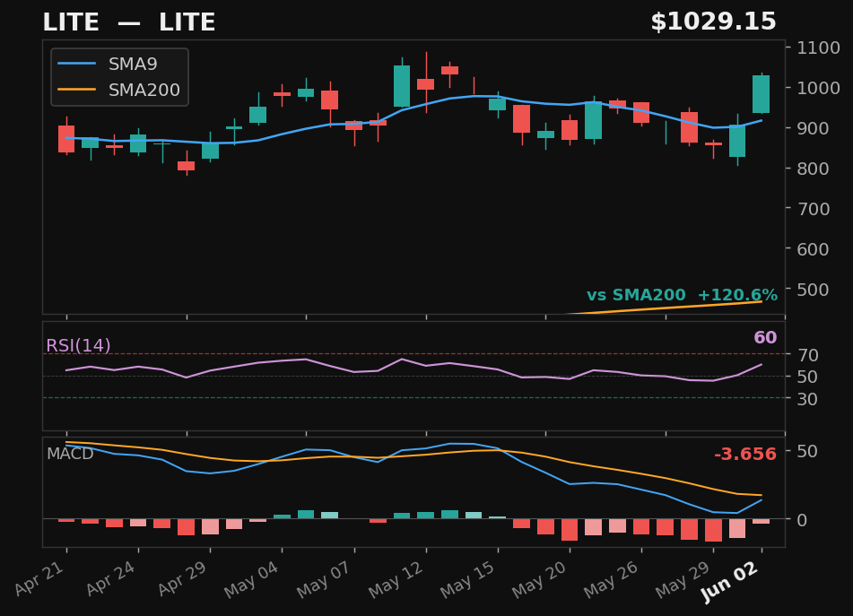This screenshot has width=853, height=616.
Task: Click the first MACD histogram bar on Apr 21
Action: pyautogui.click(x=66, y=520)
